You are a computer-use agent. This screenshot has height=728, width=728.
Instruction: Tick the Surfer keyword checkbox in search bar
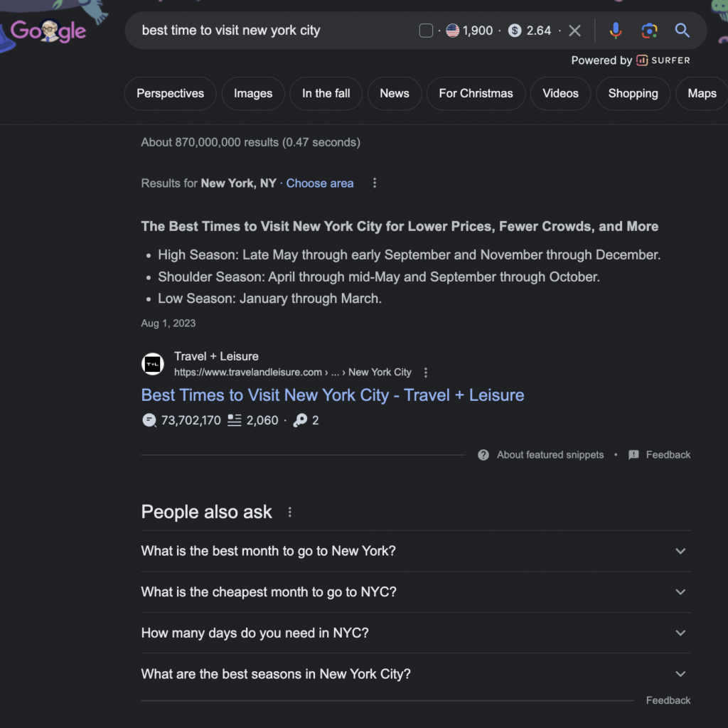426,31
